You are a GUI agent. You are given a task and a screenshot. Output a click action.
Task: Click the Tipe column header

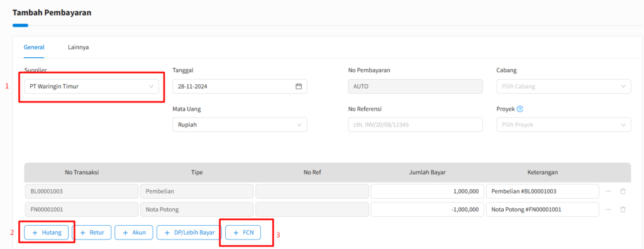(x=197, y=172)
